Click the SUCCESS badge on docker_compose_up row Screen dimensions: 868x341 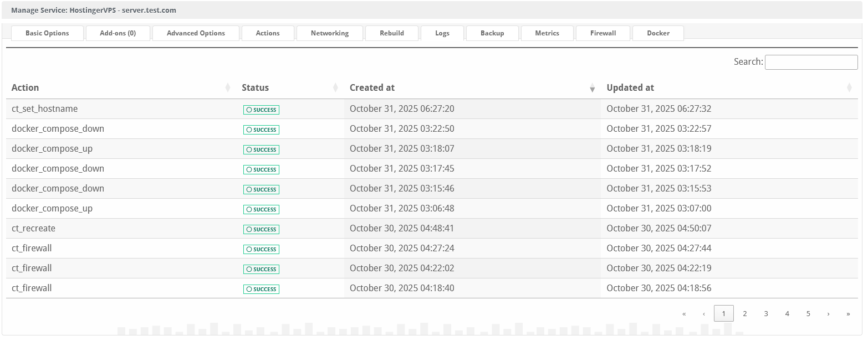tap(261, 149)
